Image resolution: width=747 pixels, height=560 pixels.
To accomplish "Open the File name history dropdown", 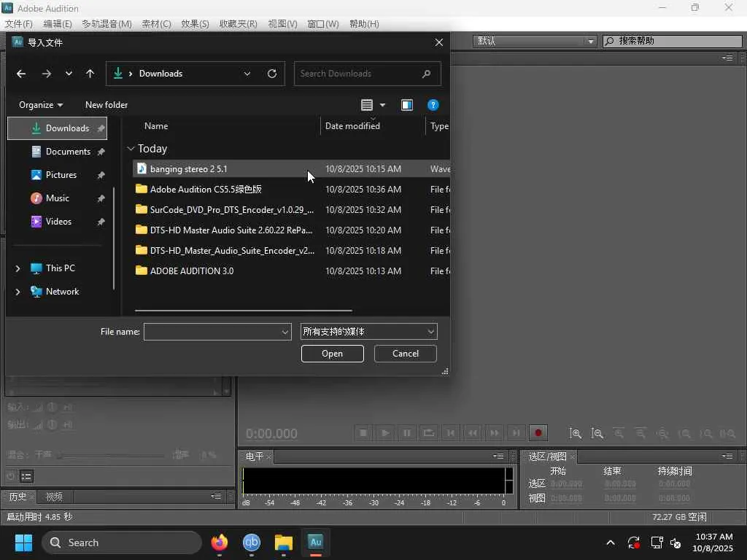I will tap(285, 332).
